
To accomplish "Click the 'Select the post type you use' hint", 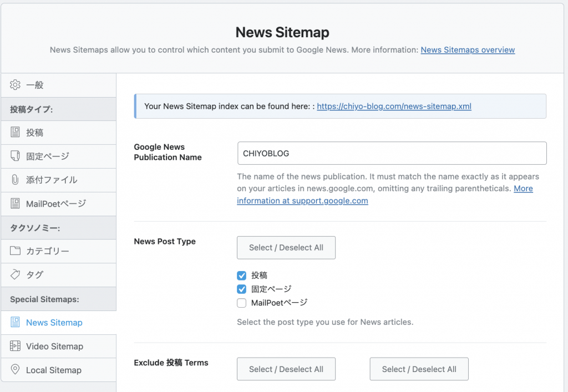I will [x=325, y=322].
